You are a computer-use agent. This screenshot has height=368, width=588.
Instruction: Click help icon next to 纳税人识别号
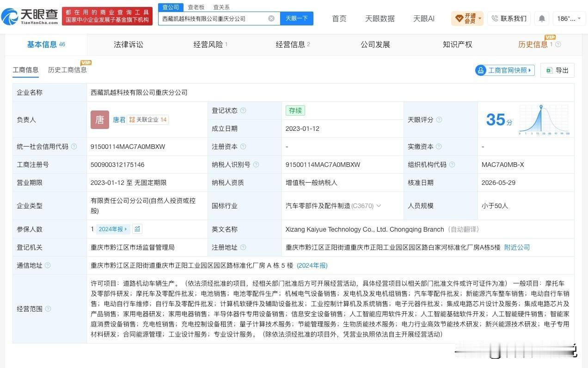click(x=256, y=165)
